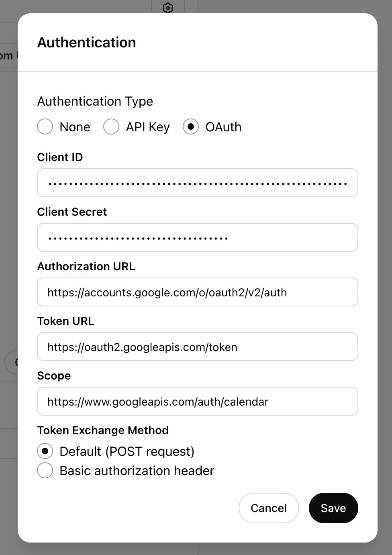Open the settings gear icon

click(167, 8)
